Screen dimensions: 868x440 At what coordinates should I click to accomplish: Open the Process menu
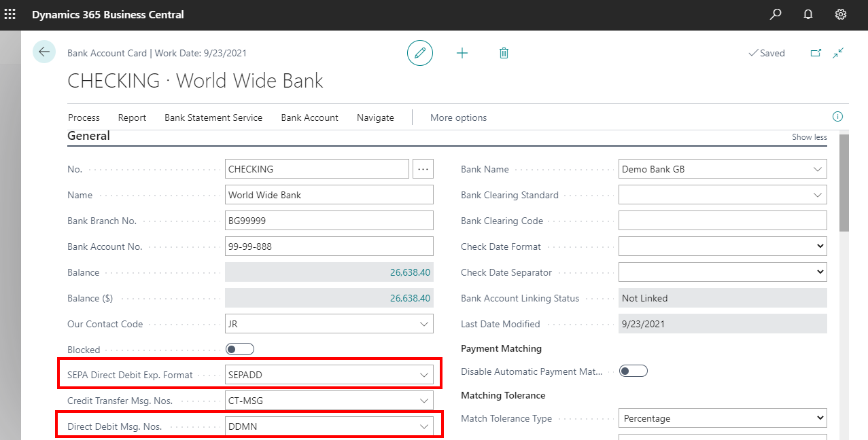point(84,117)
